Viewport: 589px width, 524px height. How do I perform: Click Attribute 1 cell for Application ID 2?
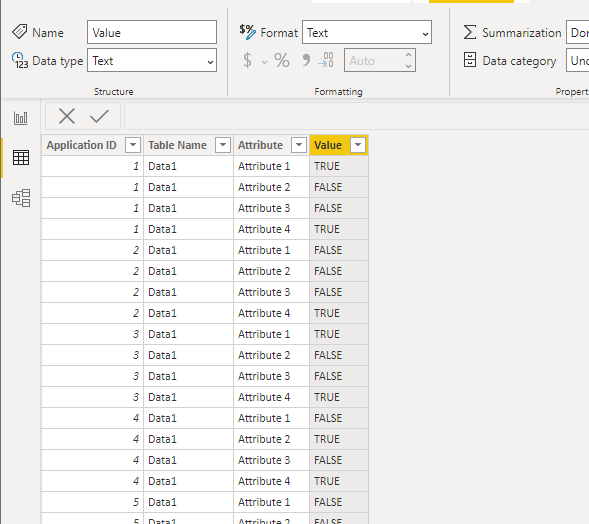click(271, 250)
